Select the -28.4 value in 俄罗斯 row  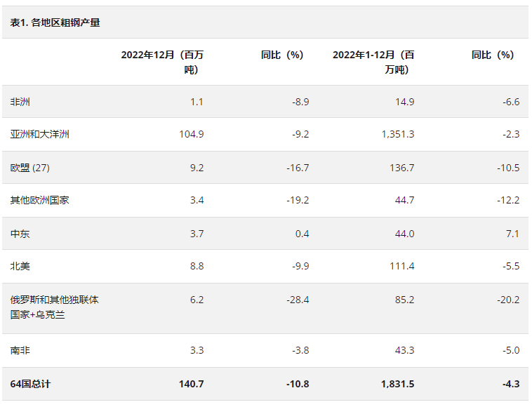click(296, 300)
